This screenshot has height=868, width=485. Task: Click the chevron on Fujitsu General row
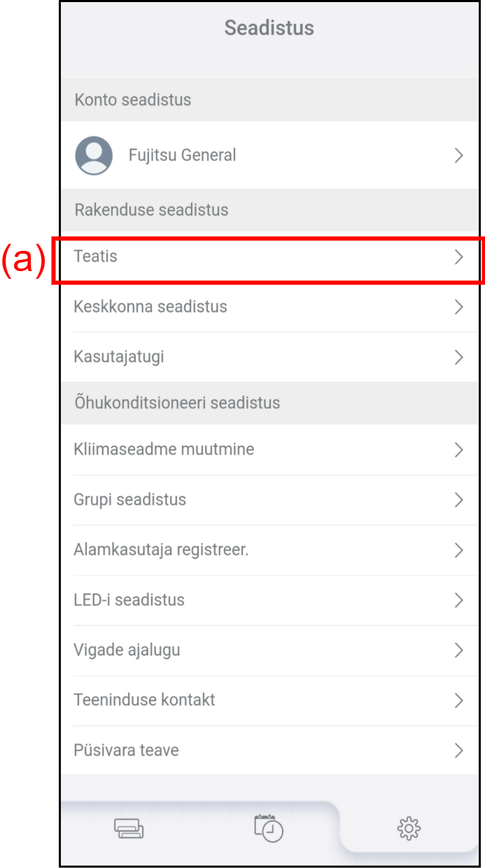point(459,156)
